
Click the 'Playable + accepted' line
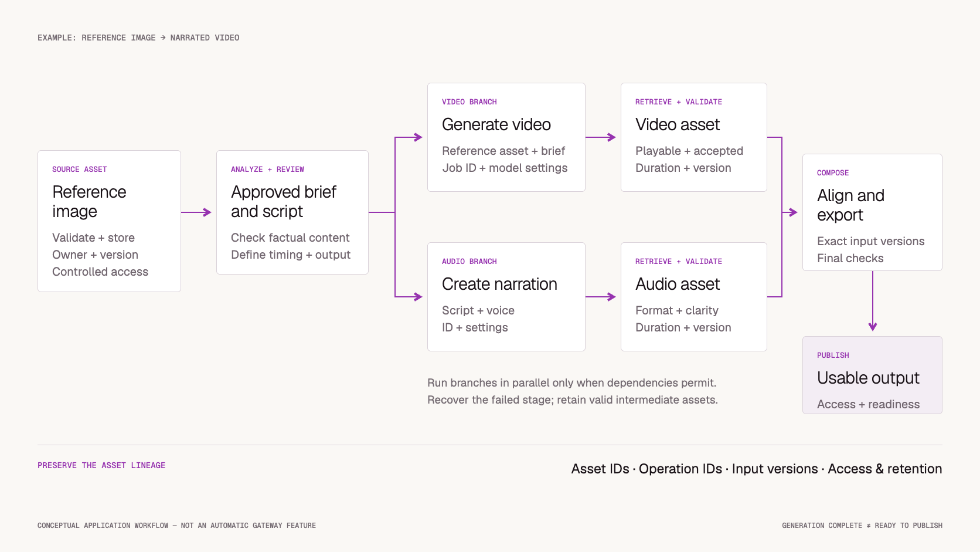coord(689,151)
